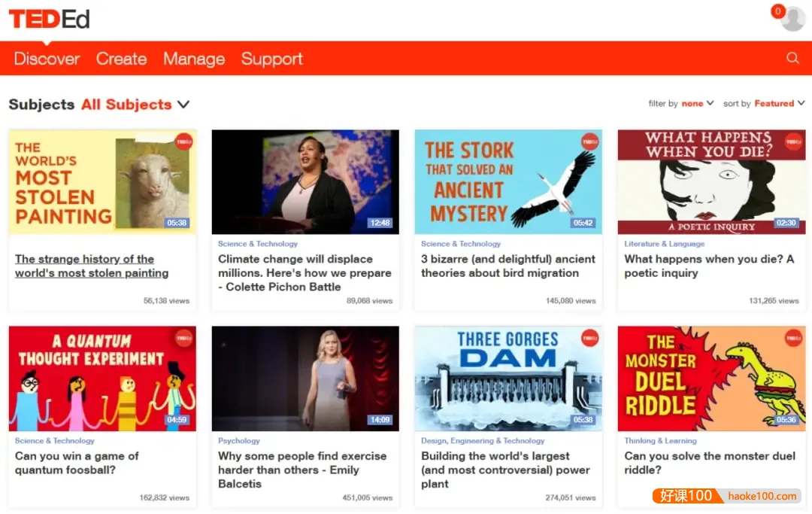812x514 pixels.
Task: Open the Monster Duel Riddle thumbnail
Action: coord(710,379)
